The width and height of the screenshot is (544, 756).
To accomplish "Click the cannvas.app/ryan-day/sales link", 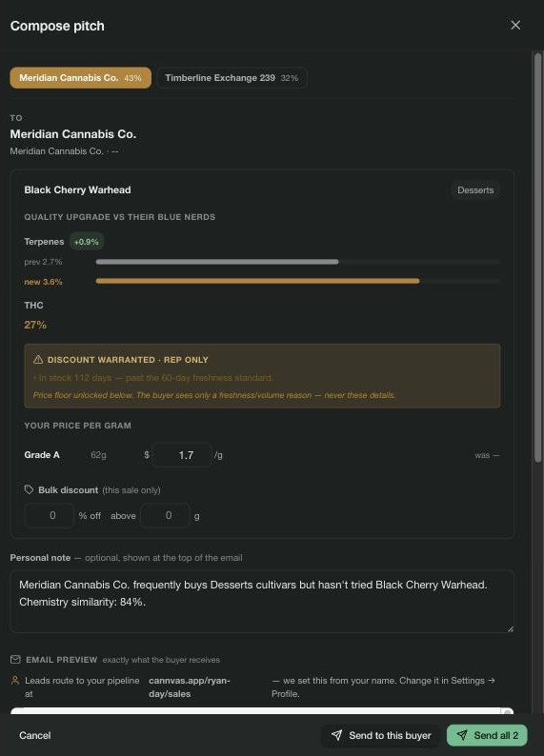I will coord(190,687).
